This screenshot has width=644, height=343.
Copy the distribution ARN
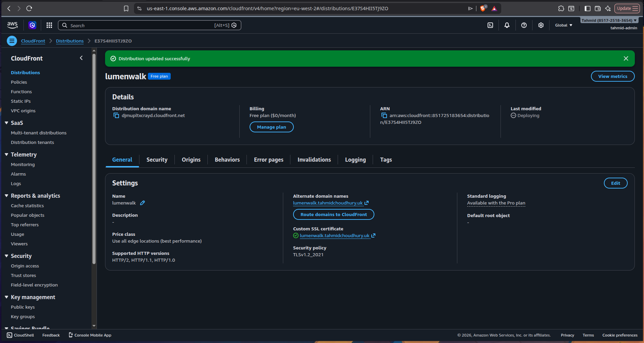384,116
